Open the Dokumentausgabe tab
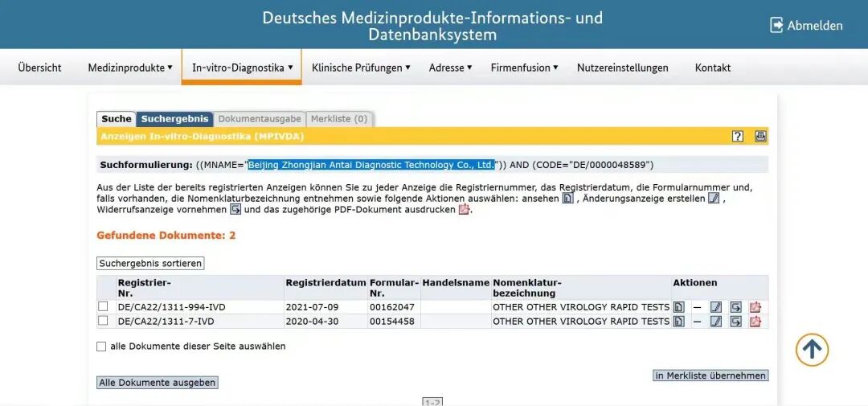The image size is (868, 406). click(x=260, y=118)
